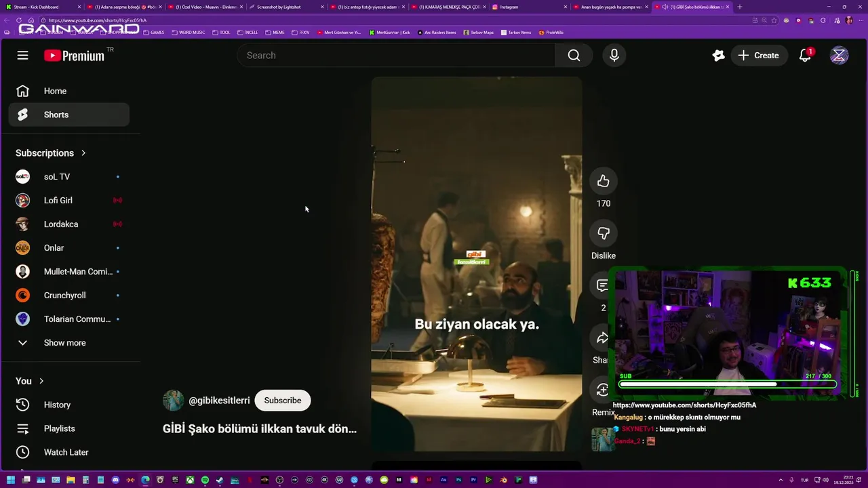Open the FFXIV bookmarks folder
Viewport: 868px width, 488px height.
[300, 33]
